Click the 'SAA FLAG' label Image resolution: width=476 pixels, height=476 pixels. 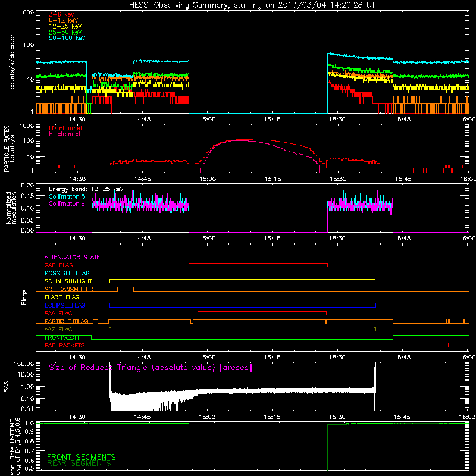coord(58,313)
